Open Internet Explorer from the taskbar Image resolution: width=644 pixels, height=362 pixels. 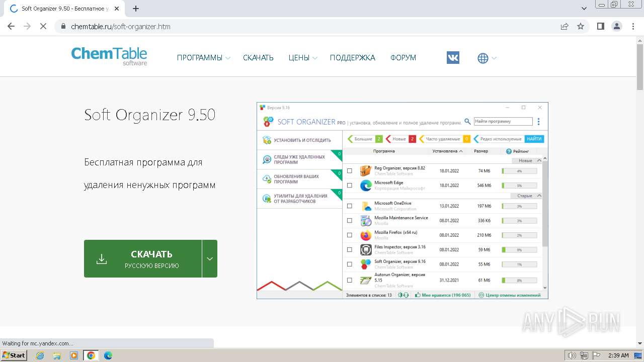[x=40, y=355]
